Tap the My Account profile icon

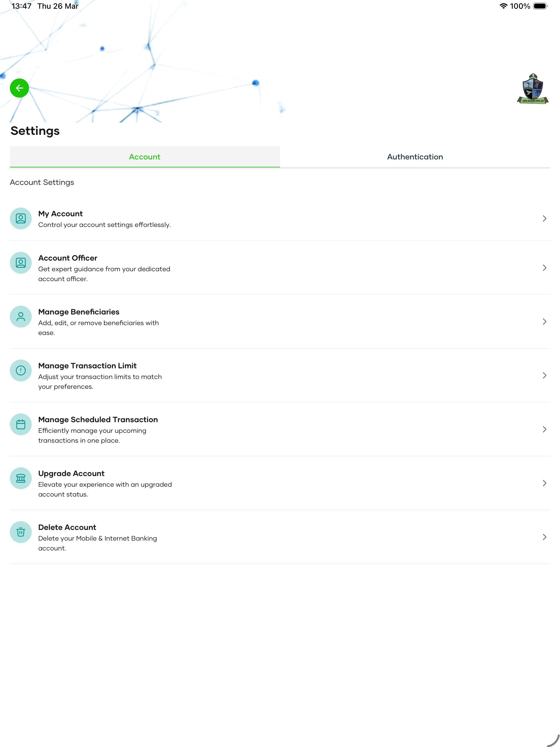tap(21, 218)
